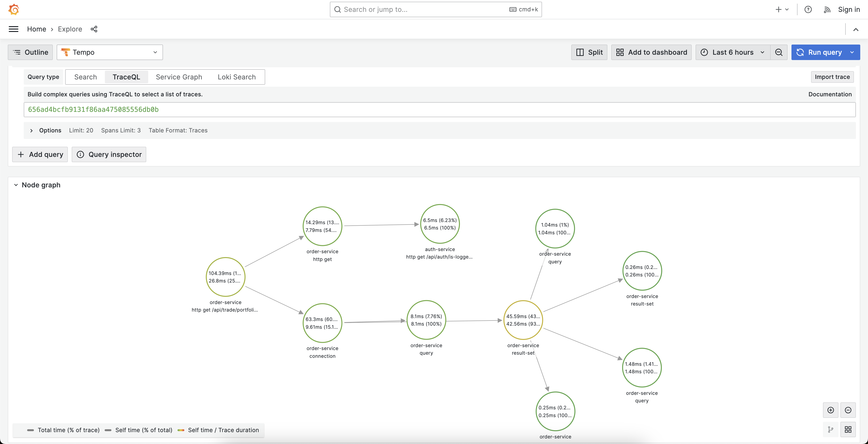Screen dimensions: 868x444
Task: Click the share link icon beside Explore
Action: pyautogui.click(x=94, y=29)
